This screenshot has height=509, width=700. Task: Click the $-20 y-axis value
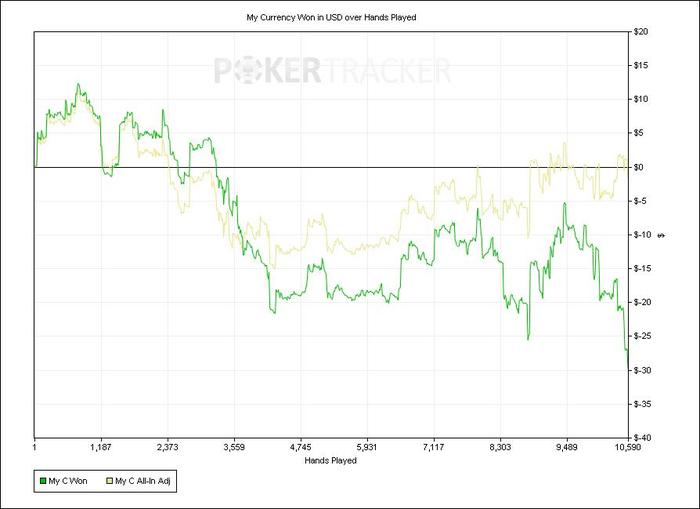click(x=642, y=302)
